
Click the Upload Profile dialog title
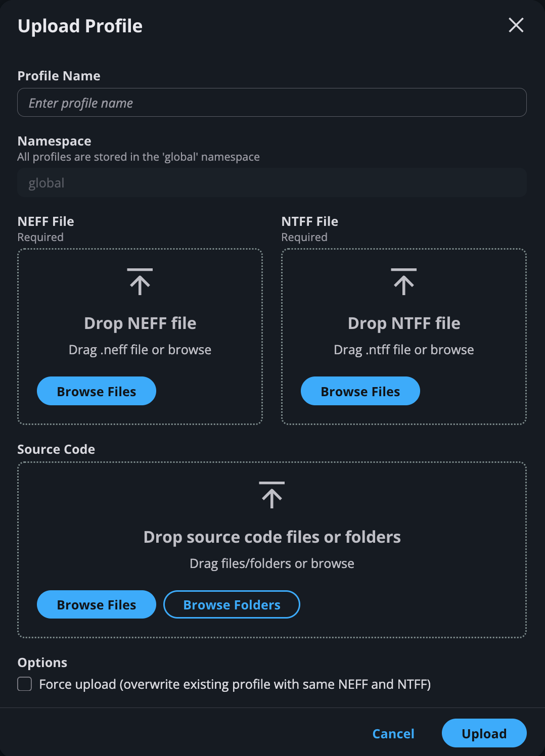tap(80, 25)
